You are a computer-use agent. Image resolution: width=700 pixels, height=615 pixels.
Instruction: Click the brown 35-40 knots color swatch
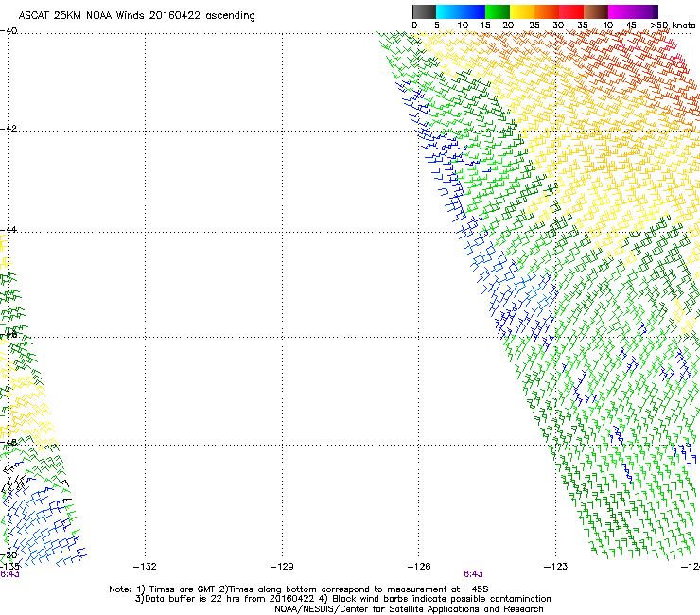point(596,11)
